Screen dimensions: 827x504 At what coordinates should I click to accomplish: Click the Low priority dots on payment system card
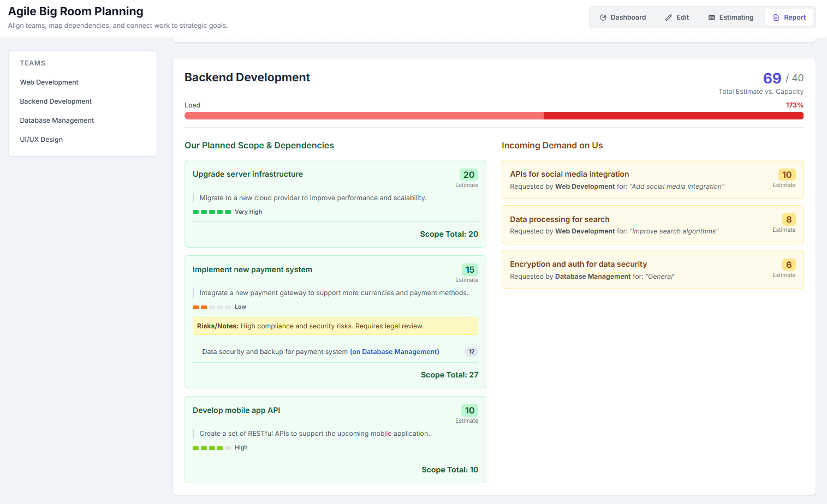point(211,307)
